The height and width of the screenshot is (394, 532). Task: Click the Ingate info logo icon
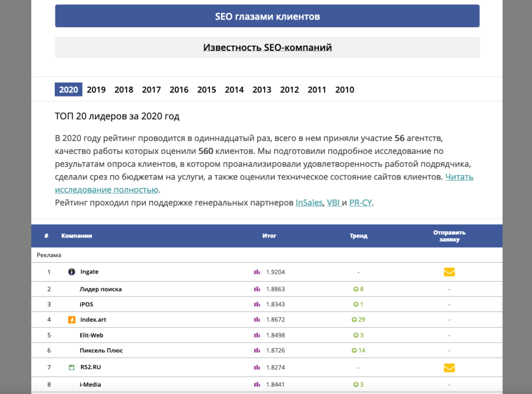pyautogui.click(x=72, y=272)
